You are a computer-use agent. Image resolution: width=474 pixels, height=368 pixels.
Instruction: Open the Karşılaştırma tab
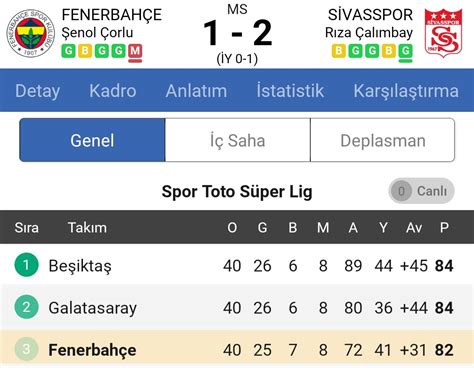pyautogui.click(x=406, y=91)
